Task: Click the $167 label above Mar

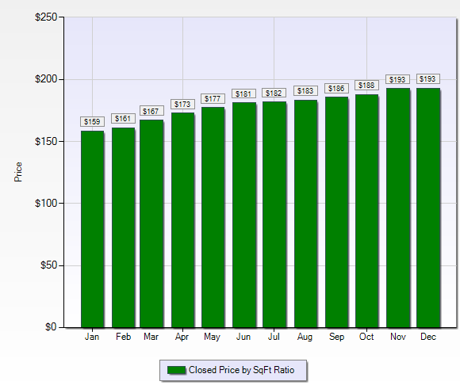Action: (151, 111)
